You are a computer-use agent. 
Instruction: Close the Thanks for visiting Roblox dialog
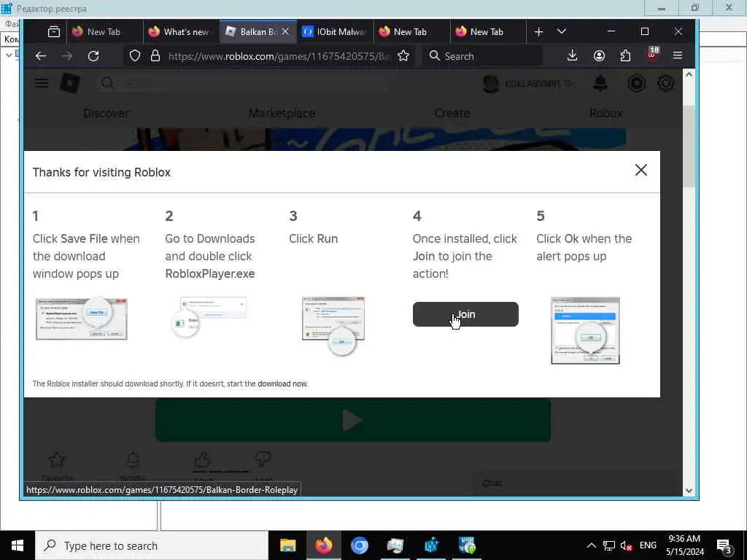(640, 170)
